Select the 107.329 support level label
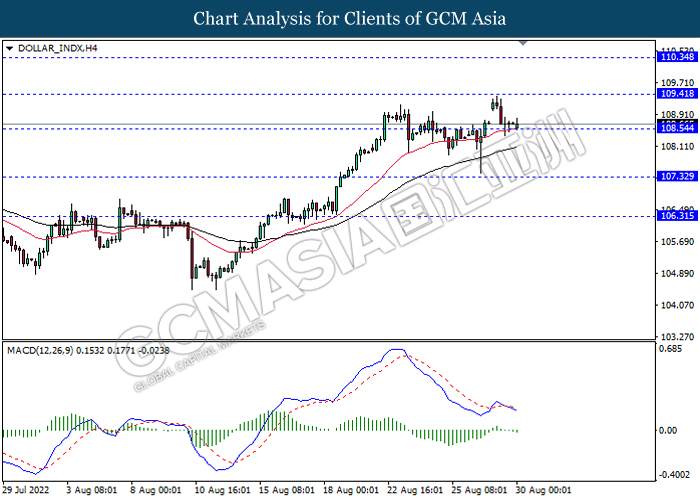700x500 pixels. pyautogui.click(x=677, y=176)
